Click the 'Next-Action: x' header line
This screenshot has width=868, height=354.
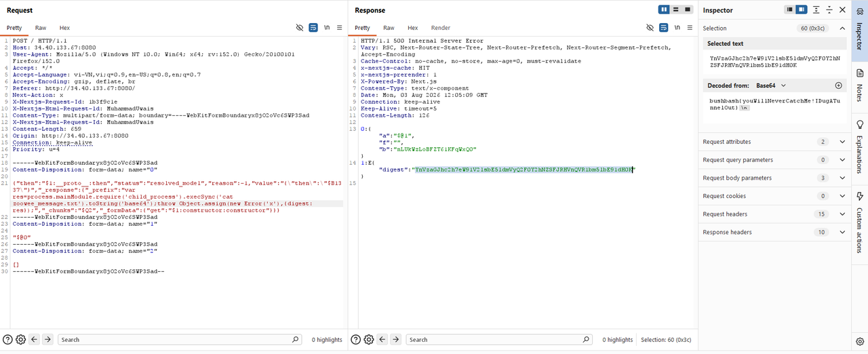click(x=38, y=95)
